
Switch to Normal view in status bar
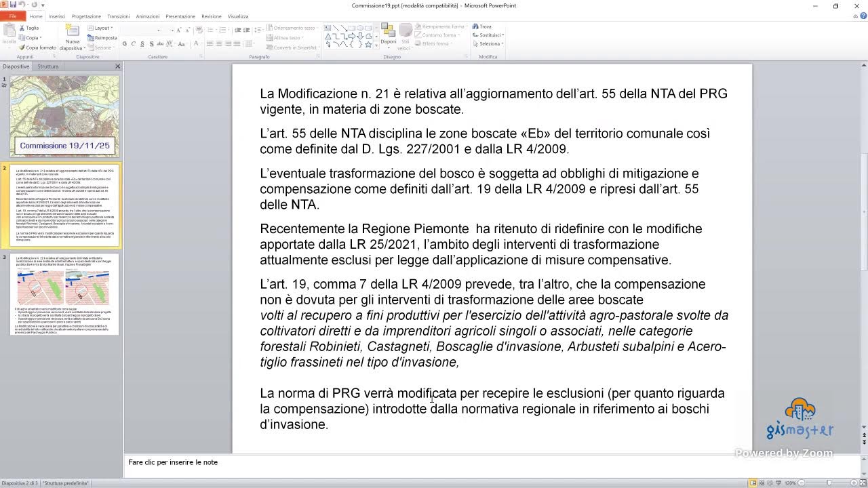[753, 483]
